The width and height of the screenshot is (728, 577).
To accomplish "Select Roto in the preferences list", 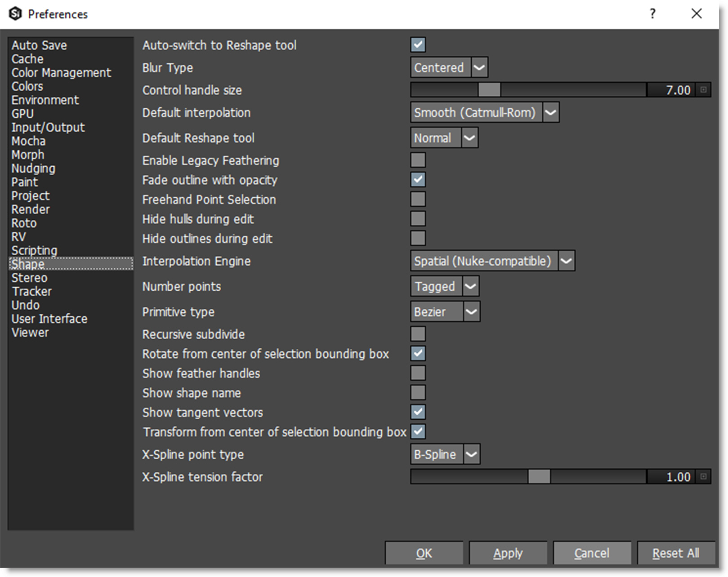I will tap(24, 223).
